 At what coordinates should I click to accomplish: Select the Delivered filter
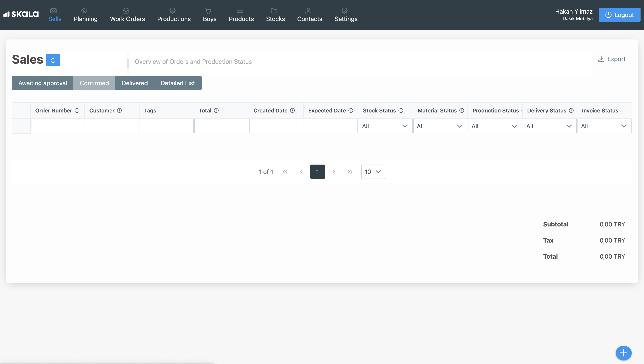(135, 83)
